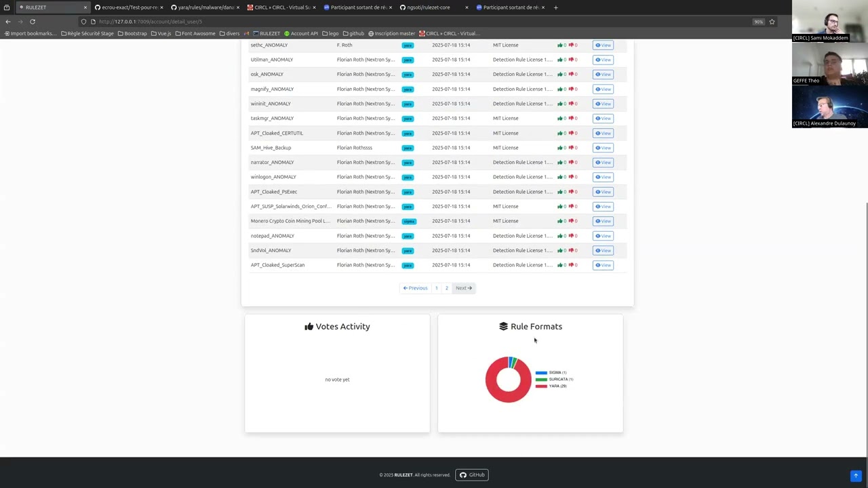
Task: Switch to the yara/rules/malware tab
Action: [205, 7]
